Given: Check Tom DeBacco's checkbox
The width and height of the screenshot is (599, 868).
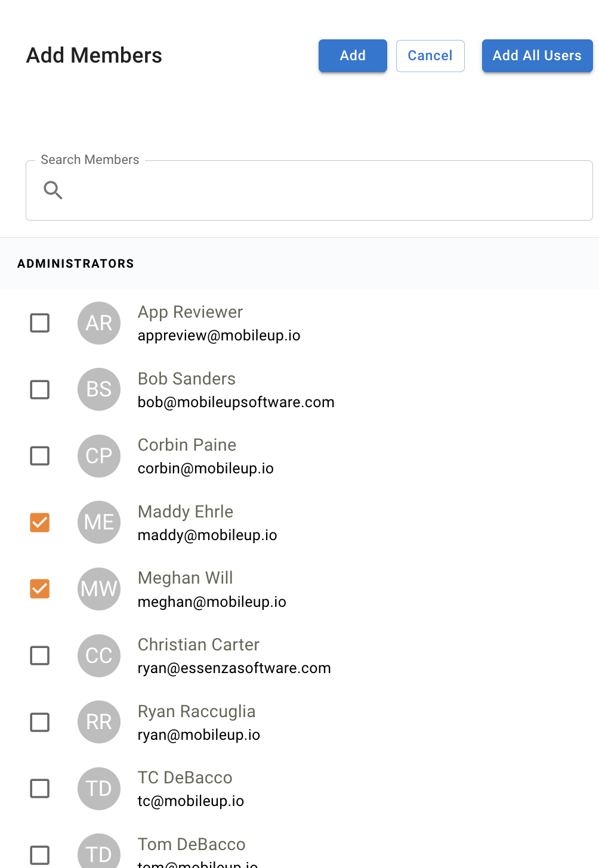Looking at the screenshot, I should [x=39, y=855].
